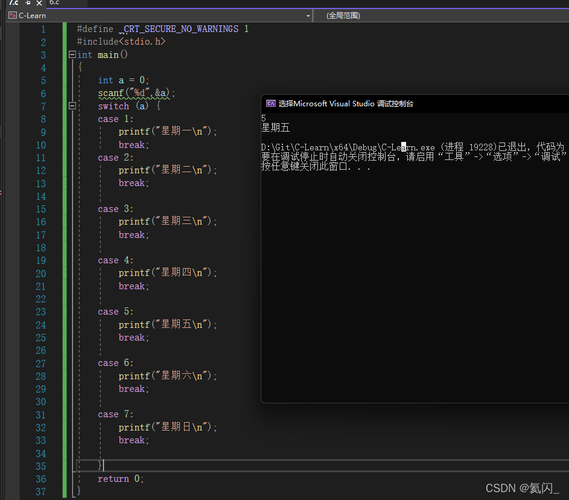Open the 全局范围 scope dropdown
569x500 pixels.
(441, 16)
